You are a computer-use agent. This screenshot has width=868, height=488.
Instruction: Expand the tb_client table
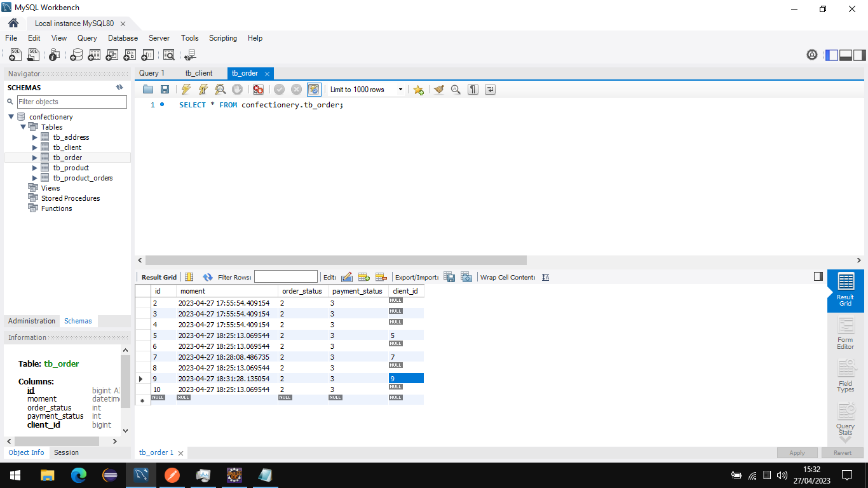click(x=35, y=147)
